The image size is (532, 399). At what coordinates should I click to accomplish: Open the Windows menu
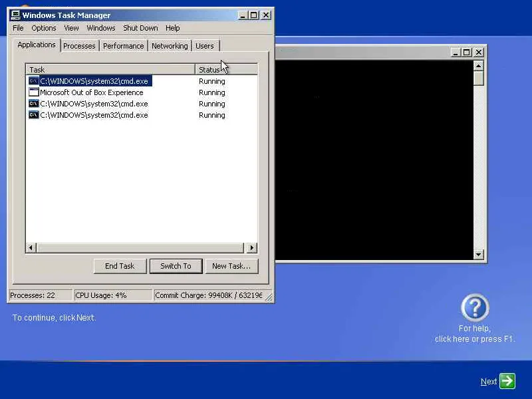[101, 28]
